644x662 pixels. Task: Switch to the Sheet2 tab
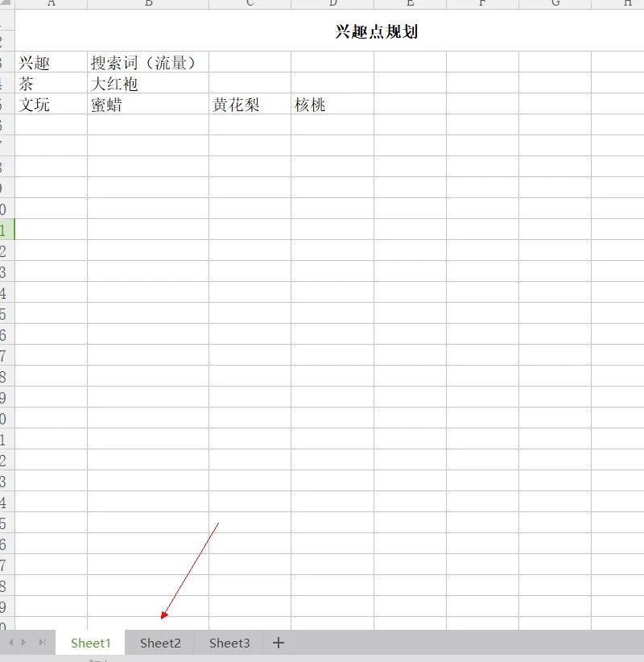[159, 643]
